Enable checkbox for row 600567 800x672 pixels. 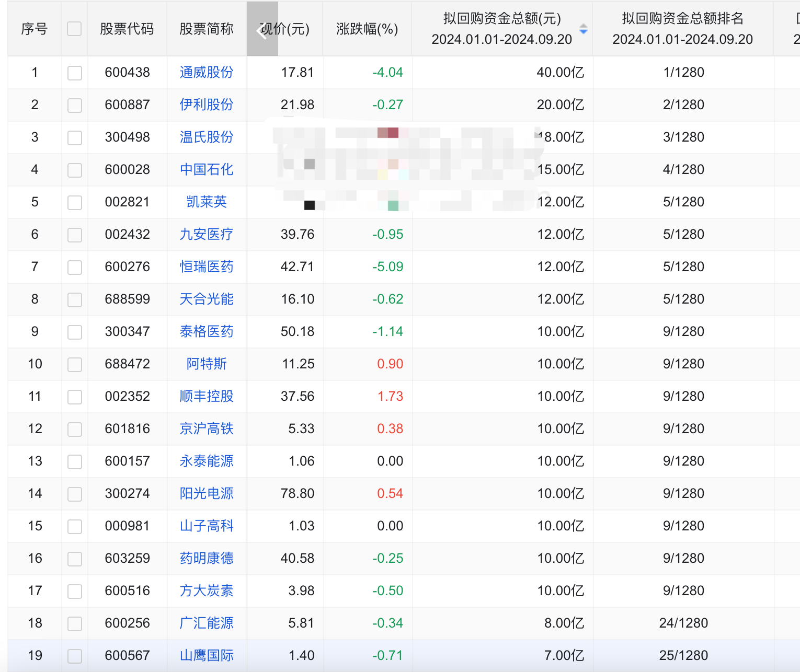tap(75, 656)
